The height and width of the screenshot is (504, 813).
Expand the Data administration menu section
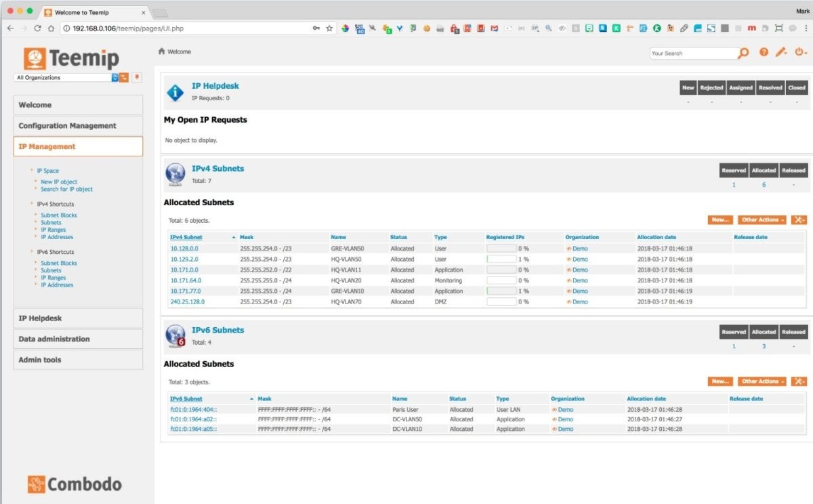tap(78, 339)
